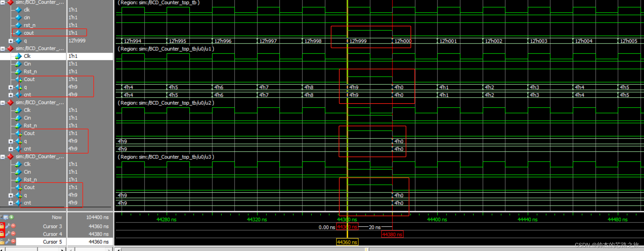Select the lowercase cout signal row
Viewport: 644px width, 251px height.
point(33,33)
